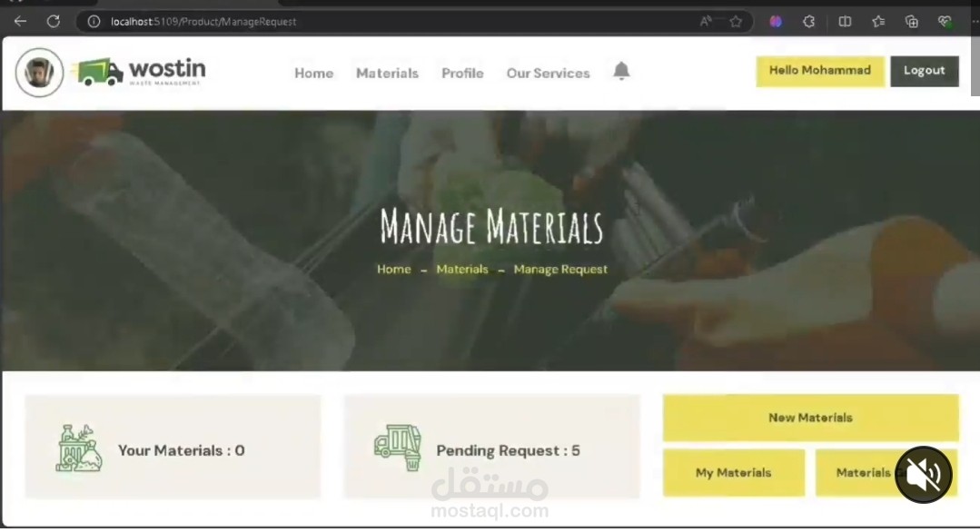Go back using browser back arrow
The image size is (980, 532).
click(20, 21)
